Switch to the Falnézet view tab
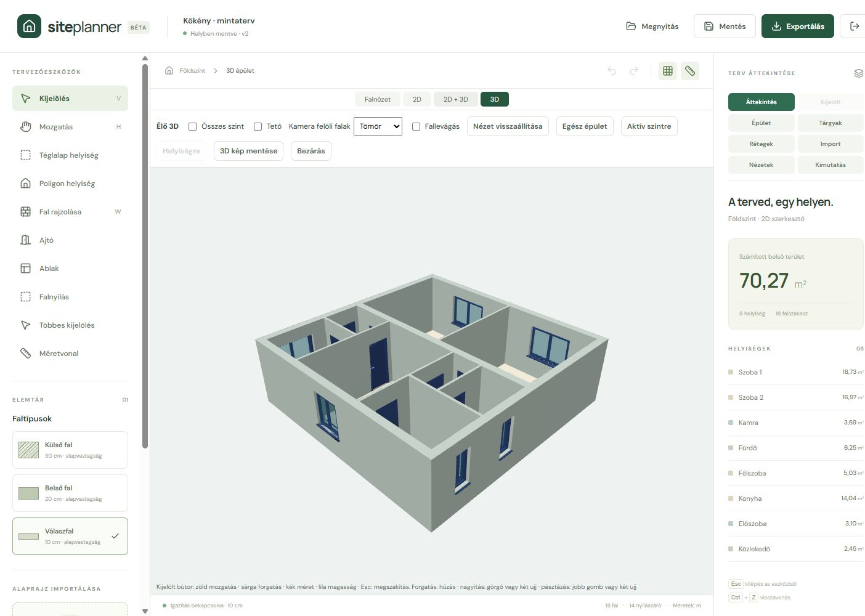 pos(378,99)
